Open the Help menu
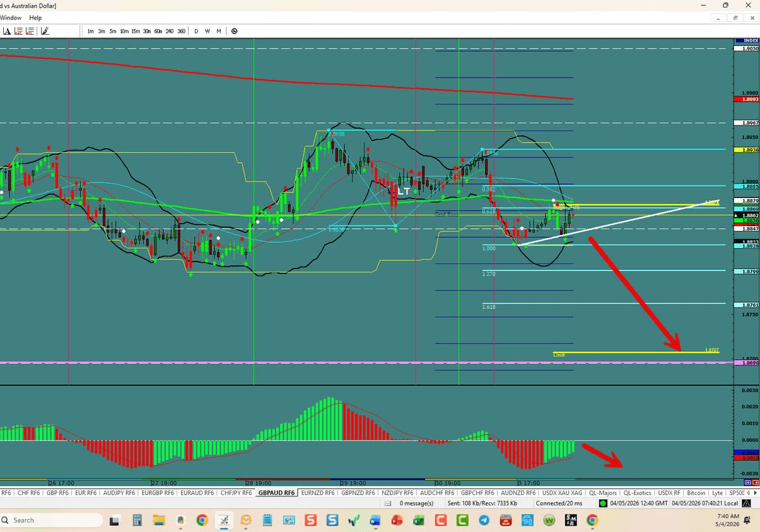 pyautogui.click(x=35, y=18)
